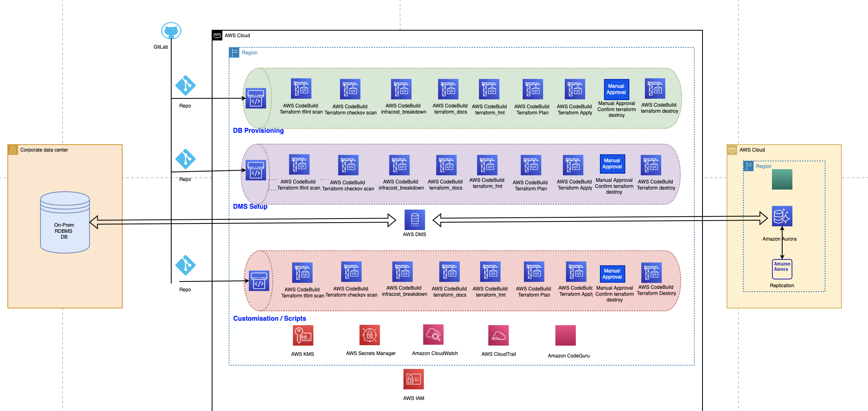
Task: Select the AWS Secrets Manager label
Action: (x=371, y=353)
